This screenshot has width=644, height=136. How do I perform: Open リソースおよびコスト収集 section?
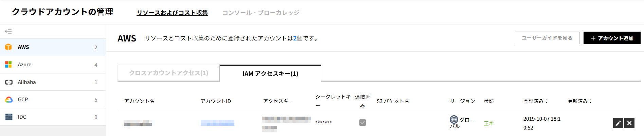pyautogui.click(x=172, y=13)
